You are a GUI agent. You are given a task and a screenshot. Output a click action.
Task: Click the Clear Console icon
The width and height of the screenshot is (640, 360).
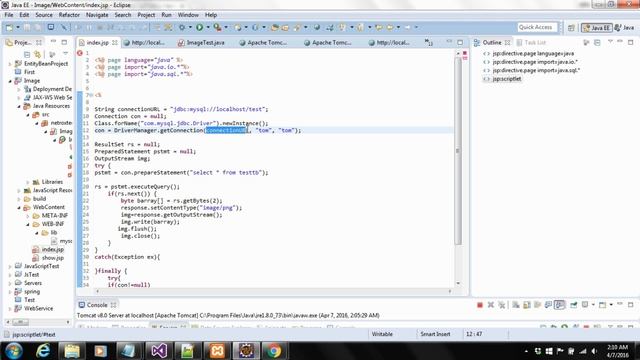point(516,305)
